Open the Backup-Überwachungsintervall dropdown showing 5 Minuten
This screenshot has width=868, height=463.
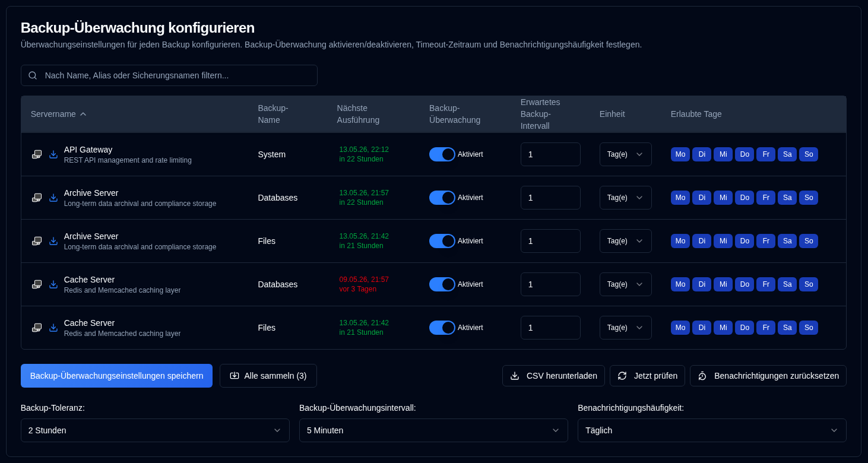433,430
